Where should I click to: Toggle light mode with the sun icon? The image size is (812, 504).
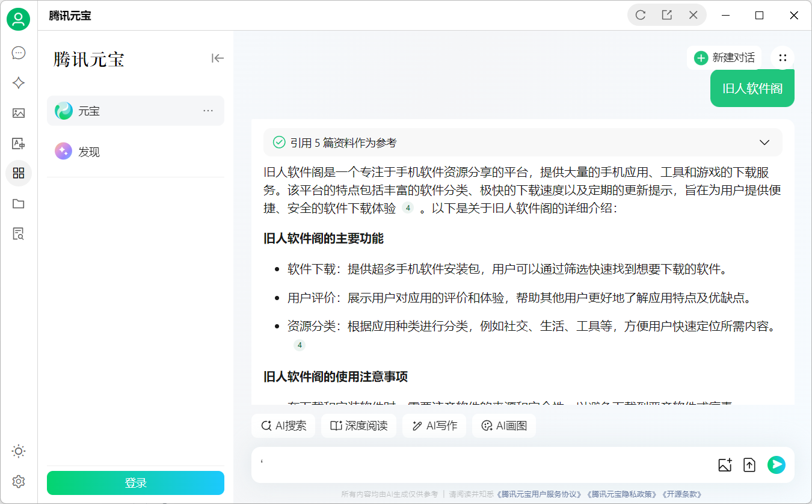tap(18, 451)
